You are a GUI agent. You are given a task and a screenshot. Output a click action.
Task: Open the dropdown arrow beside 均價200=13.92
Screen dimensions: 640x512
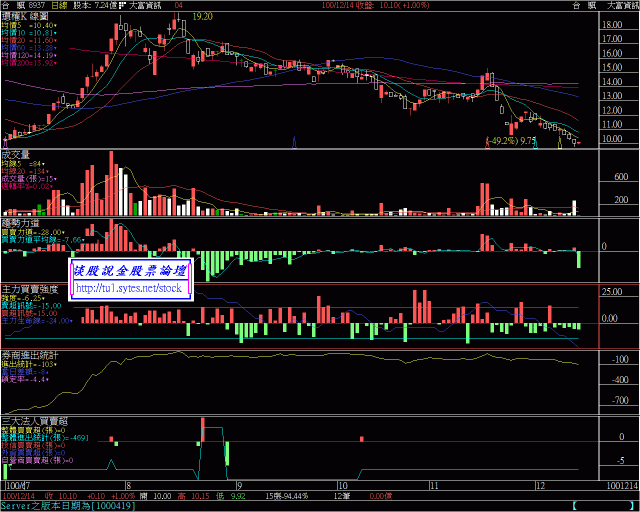(55, 63)
